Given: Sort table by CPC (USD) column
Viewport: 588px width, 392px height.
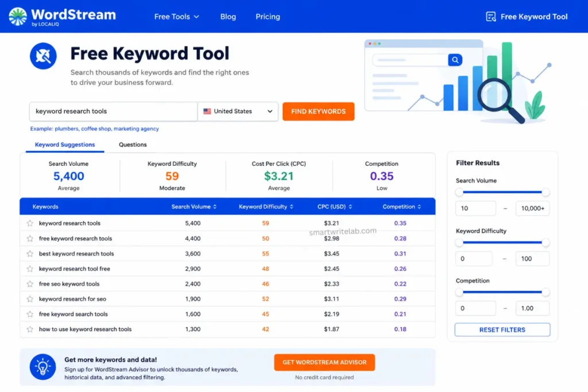Looking at the screenshot, I should [335, 207].
